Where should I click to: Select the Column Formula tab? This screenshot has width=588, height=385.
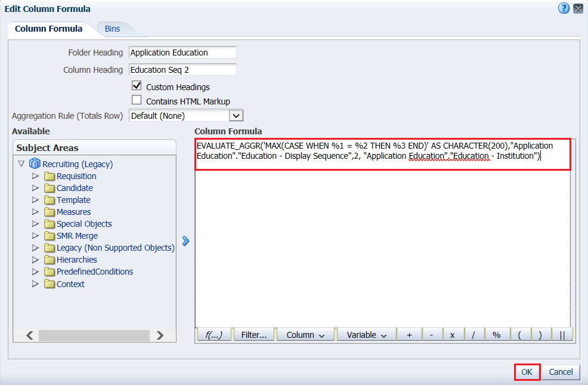click(x=49, y=29)
